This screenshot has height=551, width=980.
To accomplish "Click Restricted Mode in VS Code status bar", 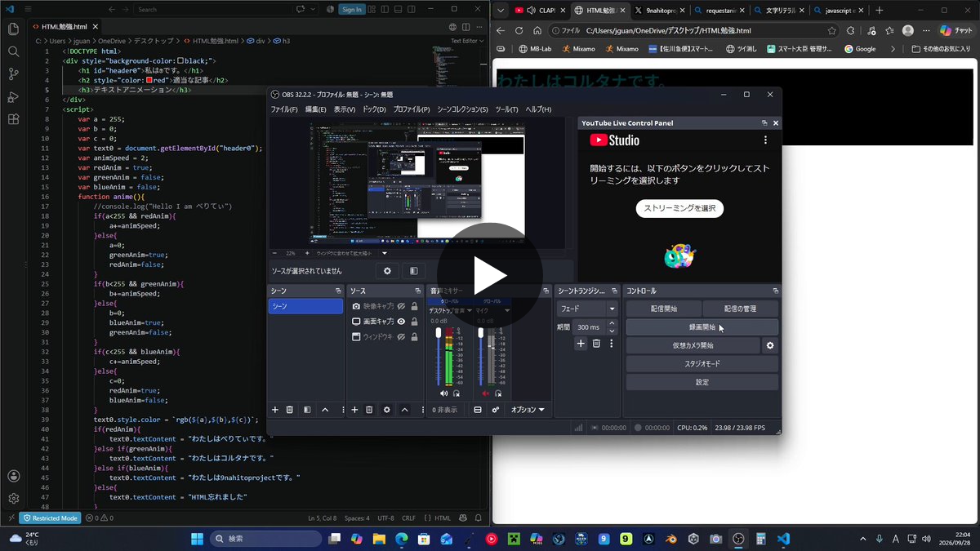I will tap(50, 518).
